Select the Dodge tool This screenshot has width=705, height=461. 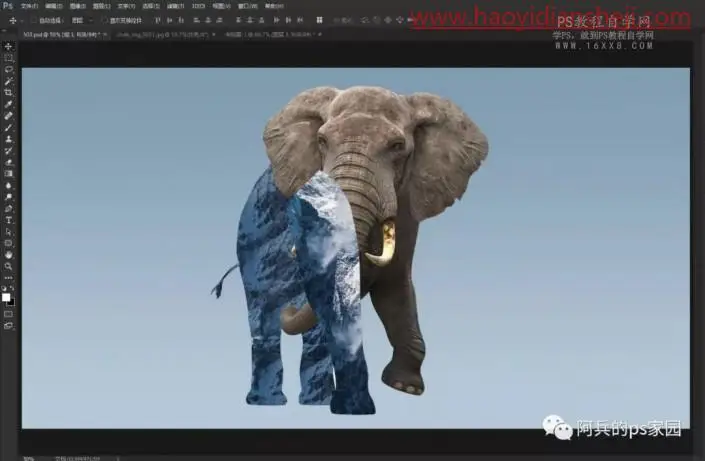coord(8,197)
